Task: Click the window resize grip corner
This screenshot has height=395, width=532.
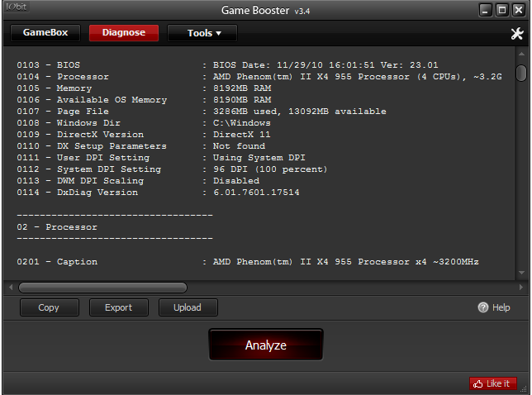Action: pos(524,389)
